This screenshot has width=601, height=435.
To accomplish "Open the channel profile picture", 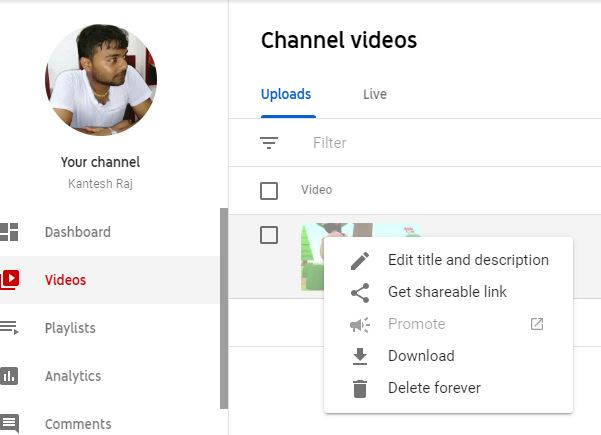I will point(100,80).
